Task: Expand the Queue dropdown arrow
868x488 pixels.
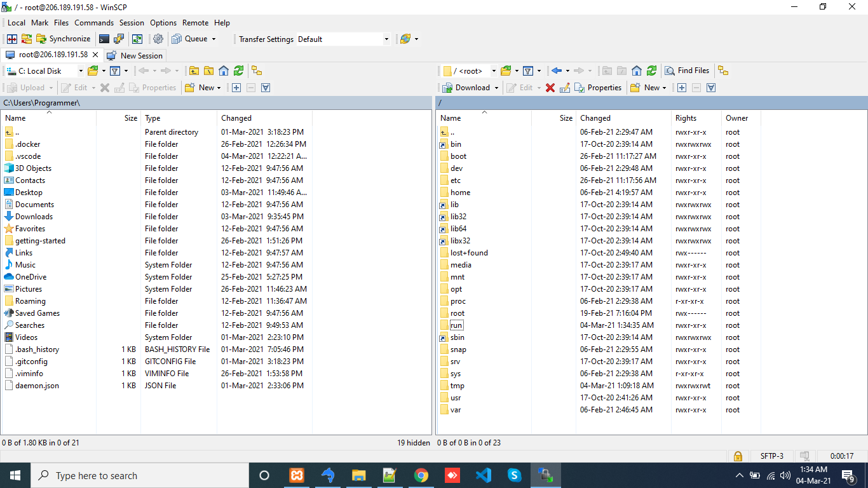Action: (x=214, y=39)
